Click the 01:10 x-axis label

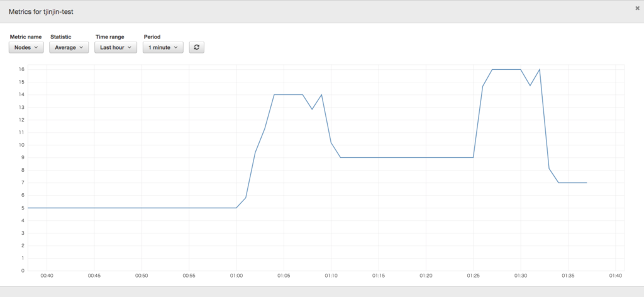click(x=331, y=276)
